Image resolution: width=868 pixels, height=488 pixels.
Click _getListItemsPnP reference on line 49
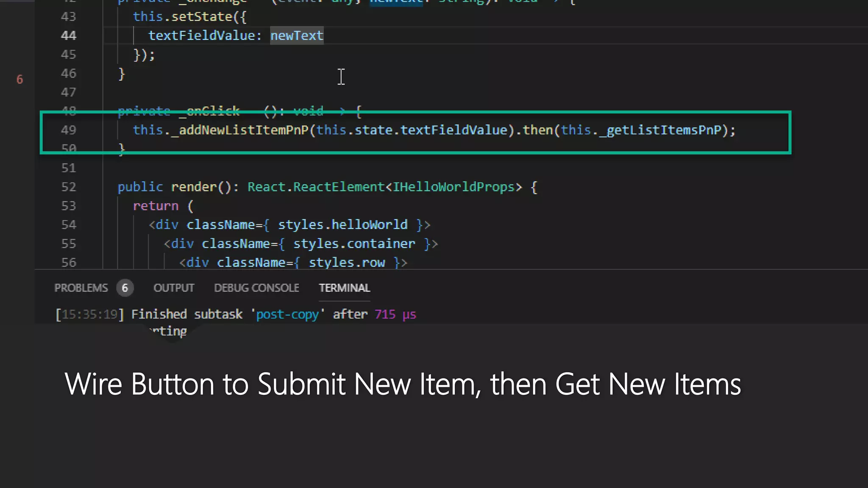tap(660, 130)
